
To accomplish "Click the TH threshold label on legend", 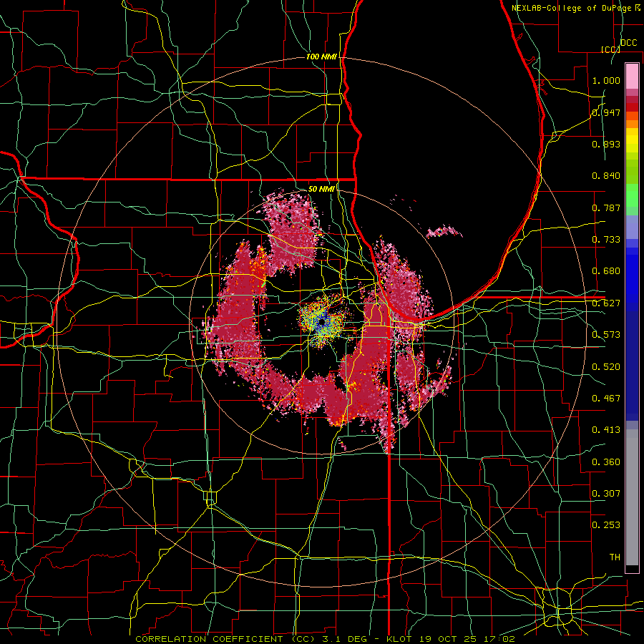I will (x=615, y=557).
